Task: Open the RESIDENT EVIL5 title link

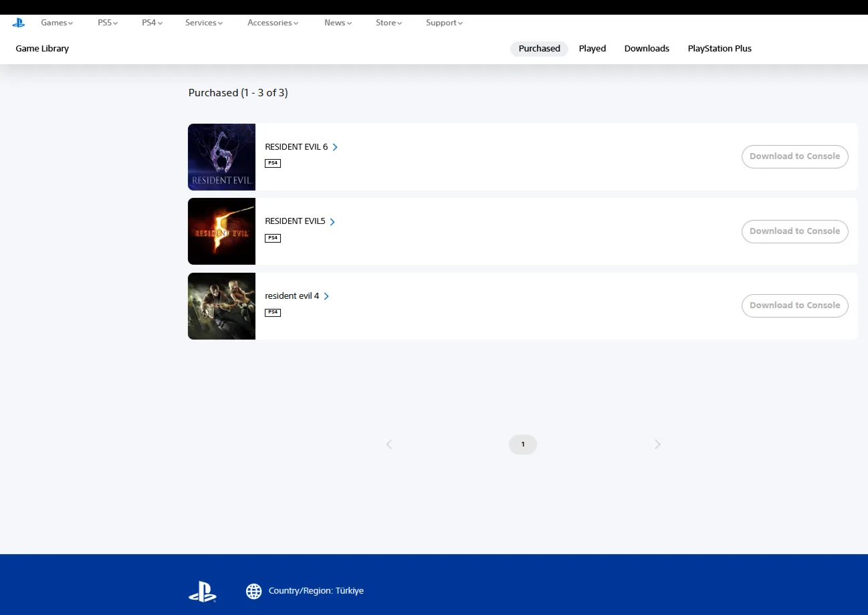Action: (295, 221)
